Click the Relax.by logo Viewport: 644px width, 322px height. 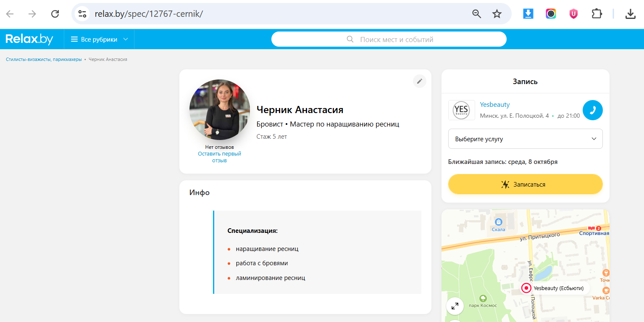pyautogui.click(x=29, y=39)
